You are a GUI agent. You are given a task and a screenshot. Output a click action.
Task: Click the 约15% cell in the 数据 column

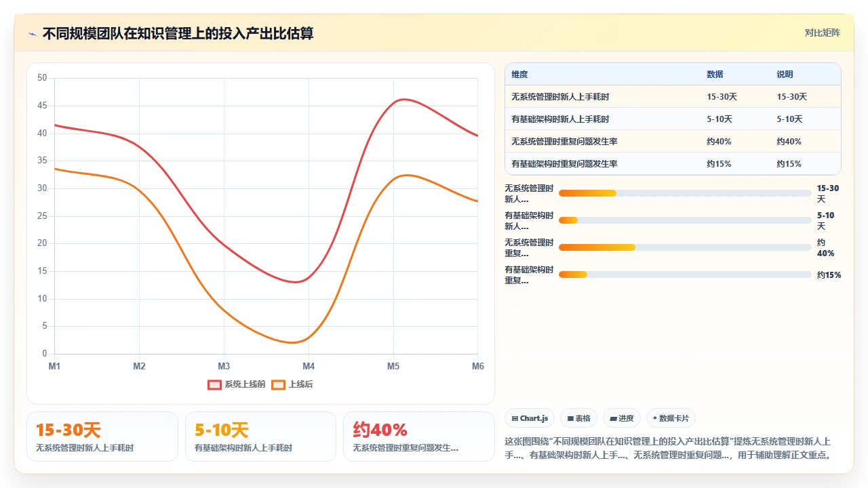pyautogui.click(x=719, y=163)
